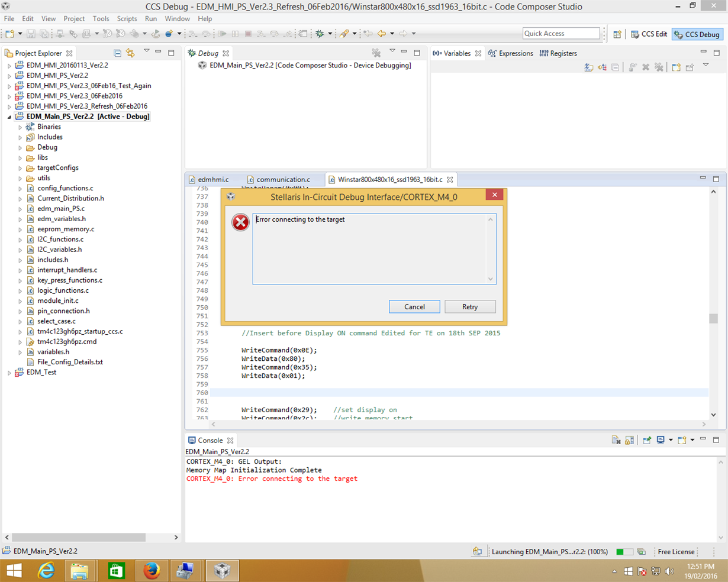Screen dimensions: 728x582
Task: Click the back navigation yellow arrow
Action: 382,34
